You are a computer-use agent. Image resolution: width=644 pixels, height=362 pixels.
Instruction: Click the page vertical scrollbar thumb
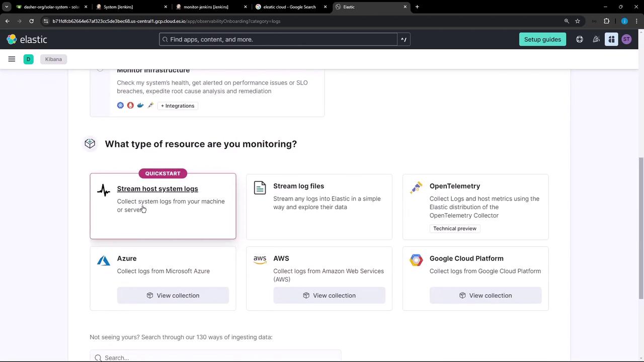coord(641,229)
